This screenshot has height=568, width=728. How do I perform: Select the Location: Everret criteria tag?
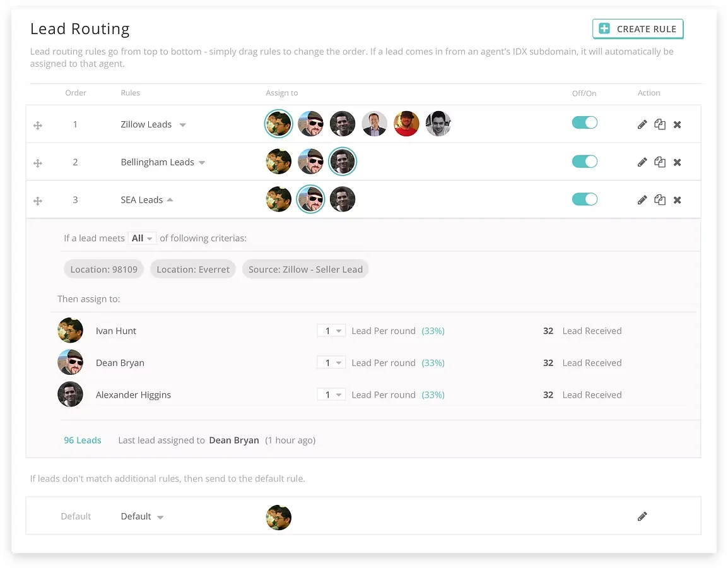[x=193, y=269]
